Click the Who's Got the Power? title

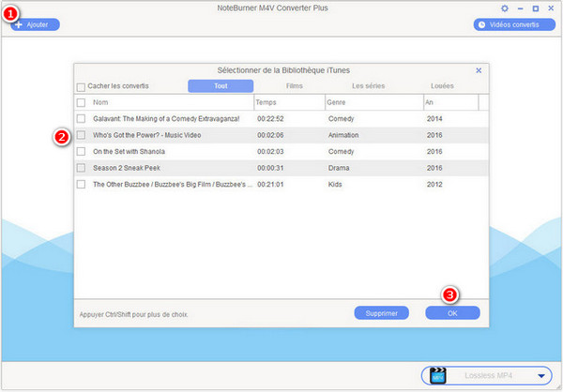pyautogui.click(x=147, y=135)
